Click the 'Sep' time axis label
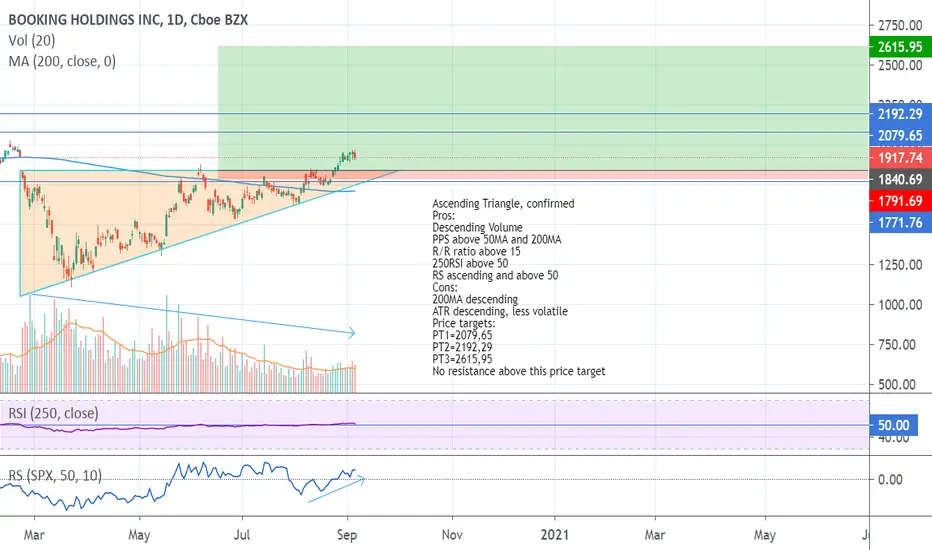 tap(347, 535)
